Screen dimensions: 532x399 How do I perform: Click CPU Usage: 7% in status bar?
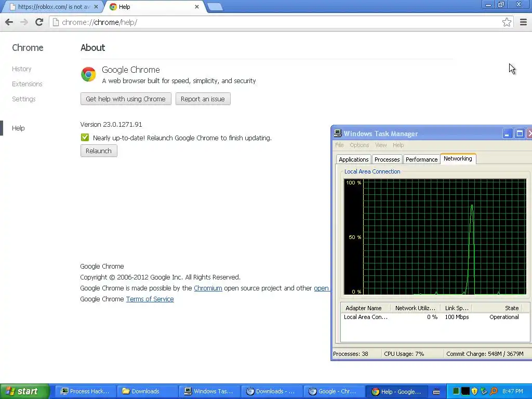(x=404, y=354)
